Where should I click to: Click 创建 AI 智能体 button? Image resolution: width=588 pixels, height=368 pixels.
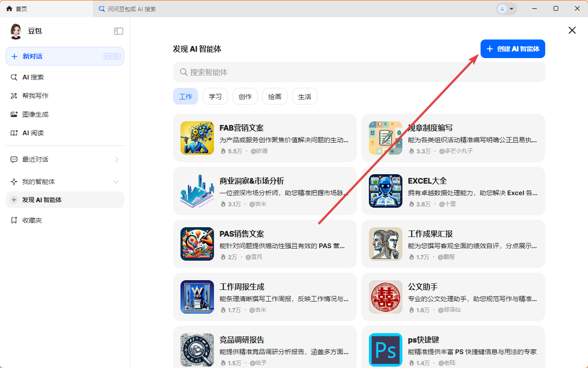(513, 49)
